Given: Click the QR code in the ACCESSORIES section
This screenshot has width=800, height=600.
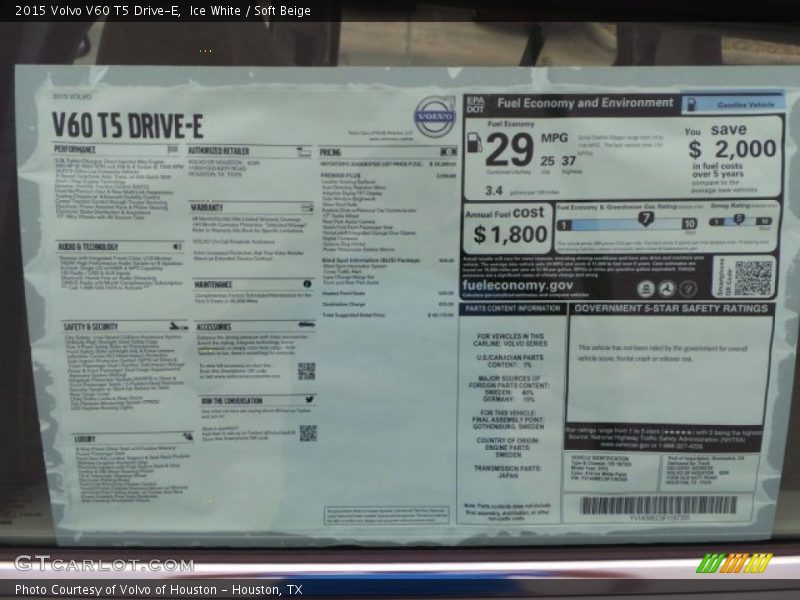Looking at the screenshot, I should coord(306,371).
